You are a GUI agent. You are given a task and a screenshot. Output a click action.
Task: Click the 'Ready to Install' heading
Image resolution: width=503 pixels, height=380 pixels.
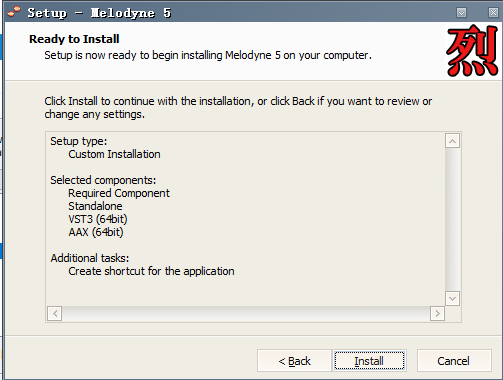74,39
